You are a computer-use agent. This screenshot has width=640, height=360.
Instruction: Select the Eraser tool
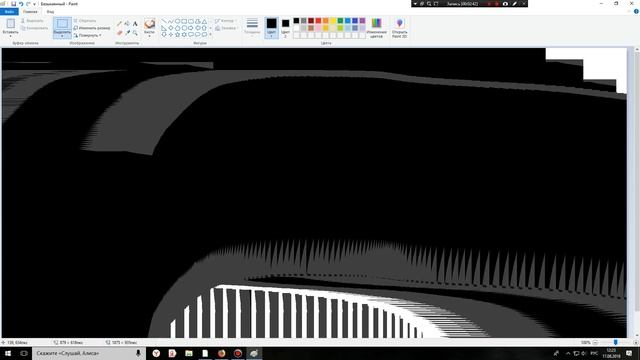[120, 32]
